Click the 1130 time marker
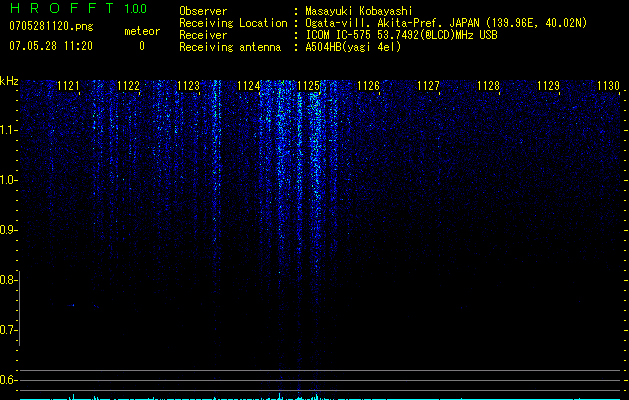Screen dimensions: 629x400 [609, 86]
